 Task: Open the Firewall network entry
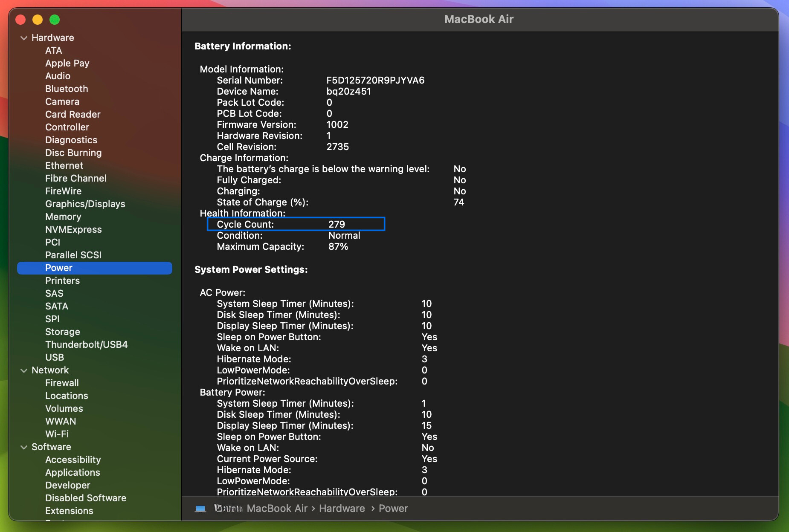pyautogui.click(x=62, y=383)
